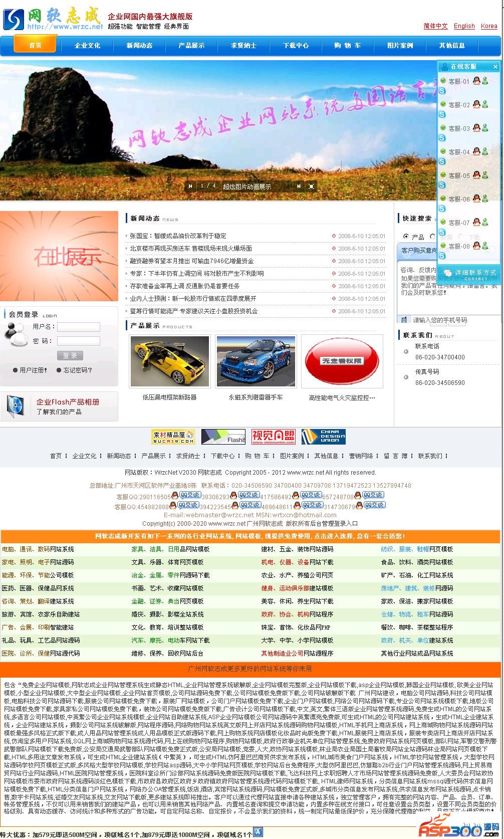Click the font size A icon in bottom bar

click(x=258, y=831)
